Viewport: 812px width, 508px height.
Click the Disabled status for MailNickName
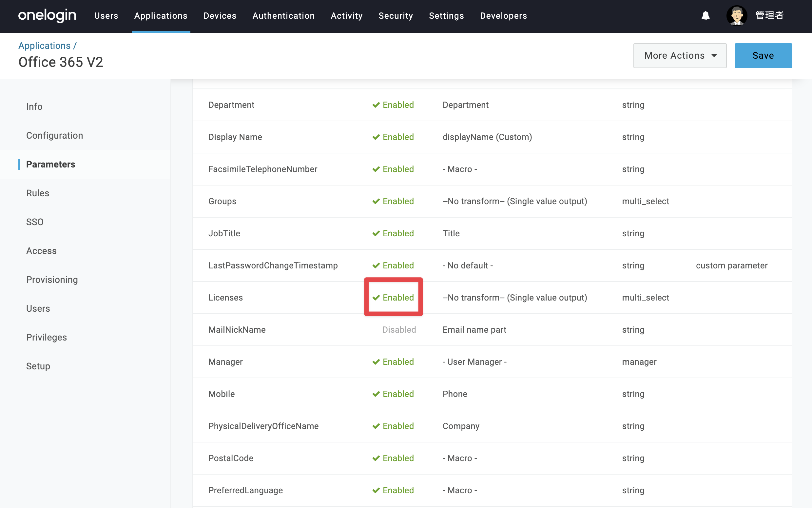(399, 330)
